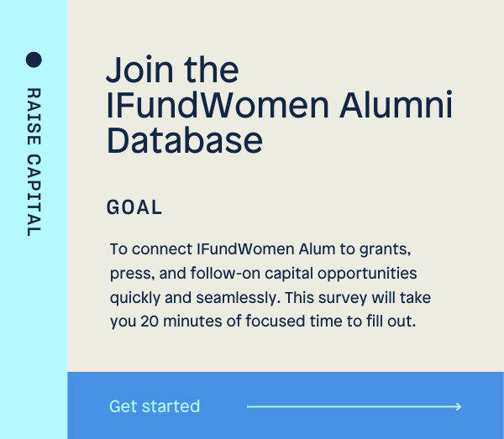The image size is (504, 439).
Task: Click the line 'press, and follow-on capital opportunities'
Action: [x=263, y=274]
